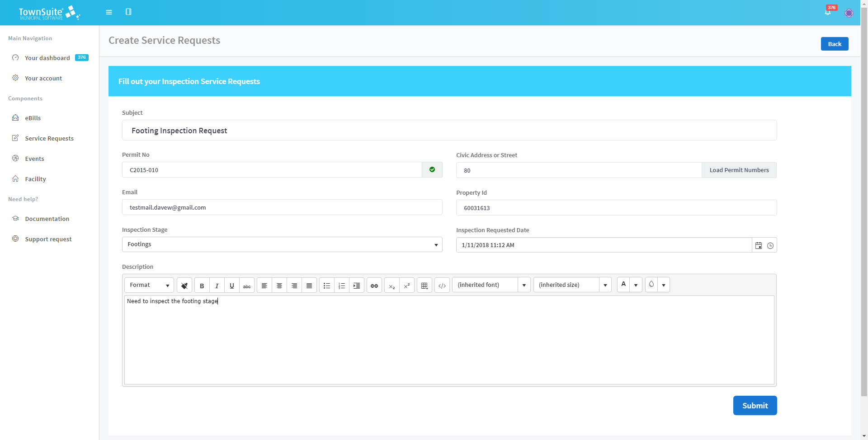Open the calendar picker for Inspection Requested Date
The image size is (868, 440).
pos(758,245)
